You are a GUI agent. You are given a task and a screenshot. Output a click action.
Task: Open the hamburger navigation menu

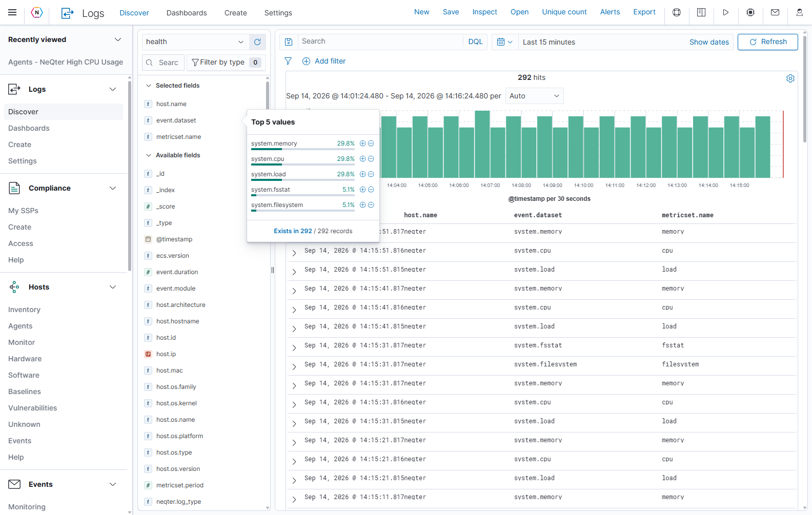12,12
